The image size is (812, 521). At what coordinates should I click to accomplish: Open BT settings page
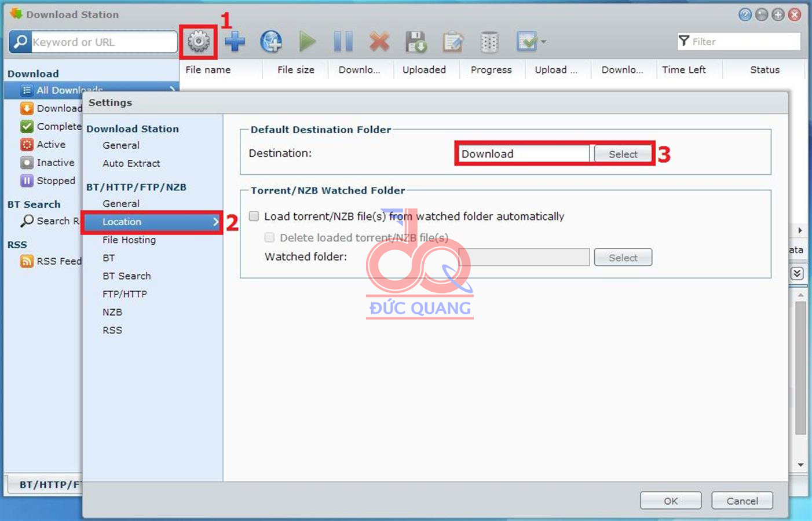pyautogui.click(x=109, y=258)
